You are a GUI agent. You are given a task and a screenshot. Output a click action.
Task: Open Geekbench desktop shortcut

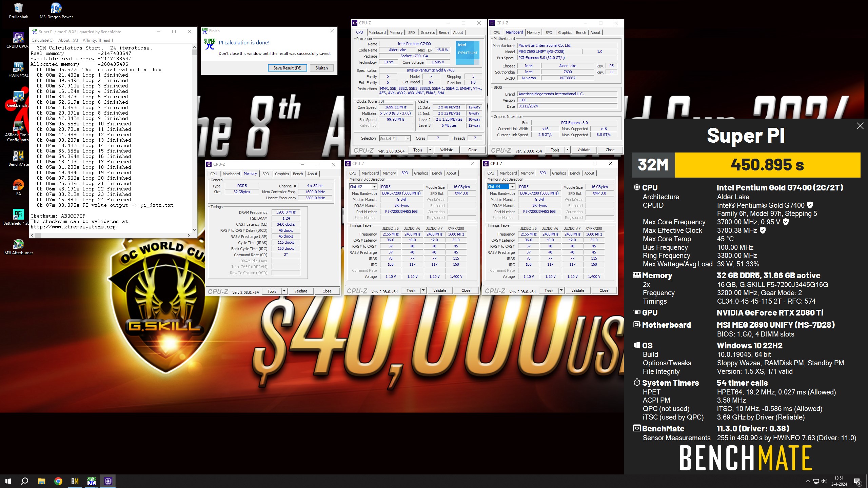pos(18,99)
